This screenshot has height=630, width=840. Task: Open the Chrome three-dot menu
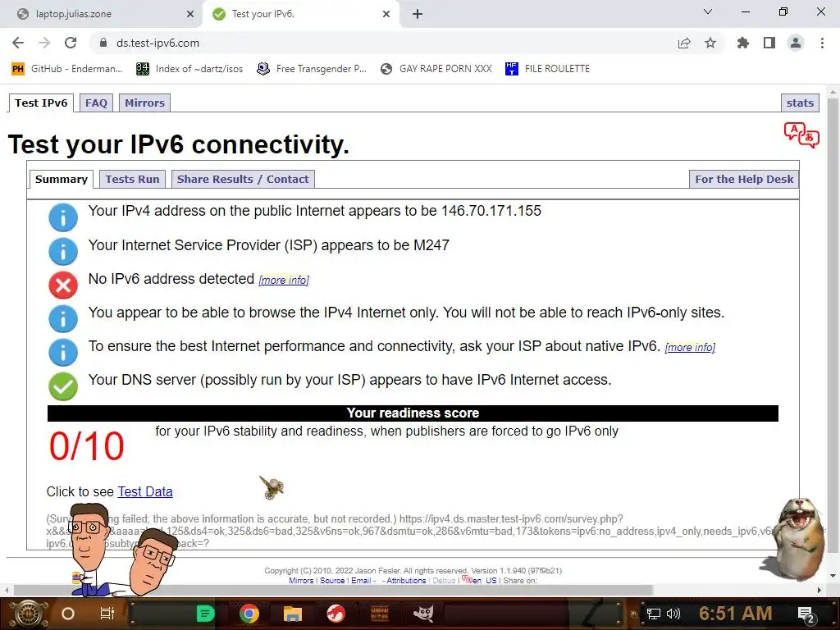[822, 43]
